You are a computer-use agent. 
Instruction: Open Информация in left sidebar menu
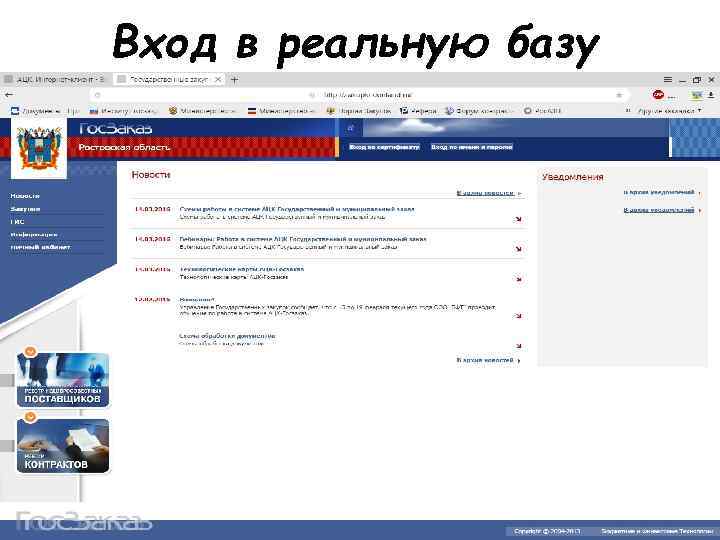[x=34, y=234]
